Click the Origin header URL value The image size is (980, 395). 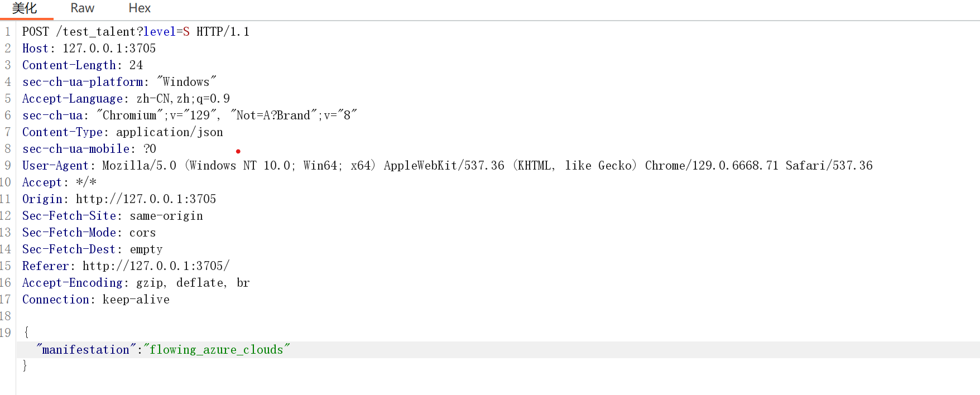(x=146, y=199)
